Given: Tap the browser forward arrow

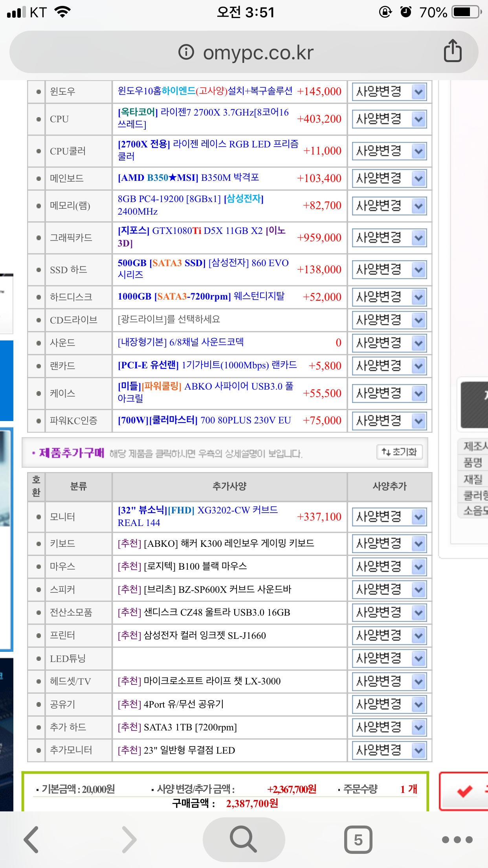Looking at the screenshot, I should tap(129, 840).
